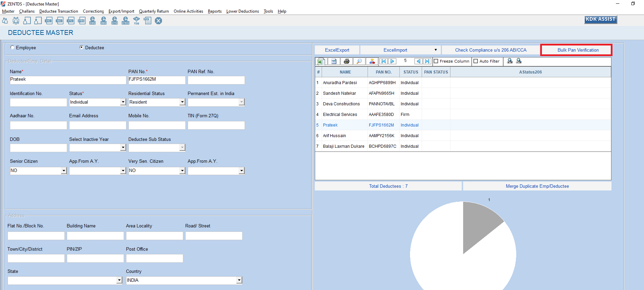Screen dimensions: 644x290
Task: Launch the e-26Q return icon
Action: pyautogui.click(x=103, y=21)
